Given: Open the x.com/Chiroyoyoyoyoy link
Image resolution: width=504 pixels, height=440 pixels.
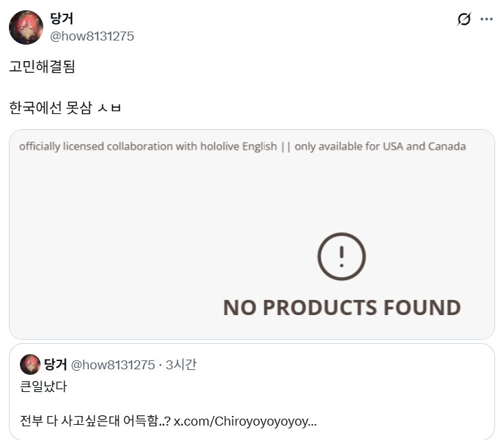Looking at the screenshot, I should coord(244,420).
